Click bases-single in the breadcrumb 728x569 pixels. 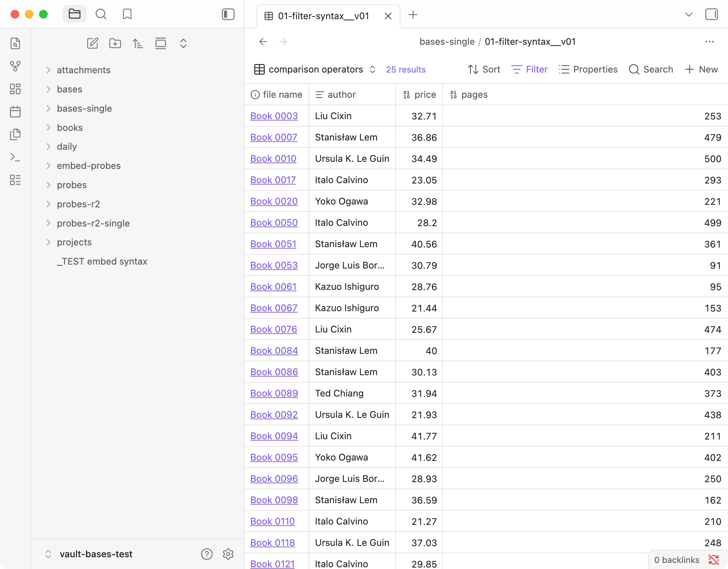coord(447,42)
